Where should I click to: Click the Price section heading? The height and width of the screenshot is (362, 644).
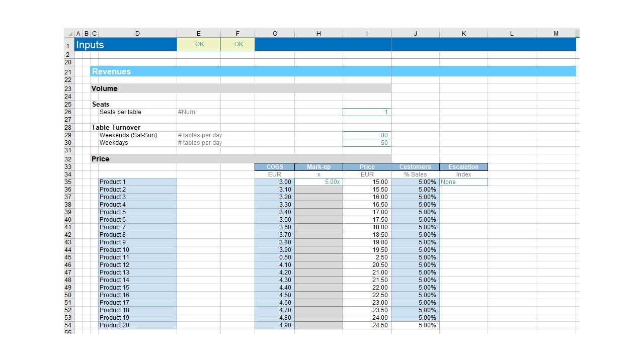(240, 159)
